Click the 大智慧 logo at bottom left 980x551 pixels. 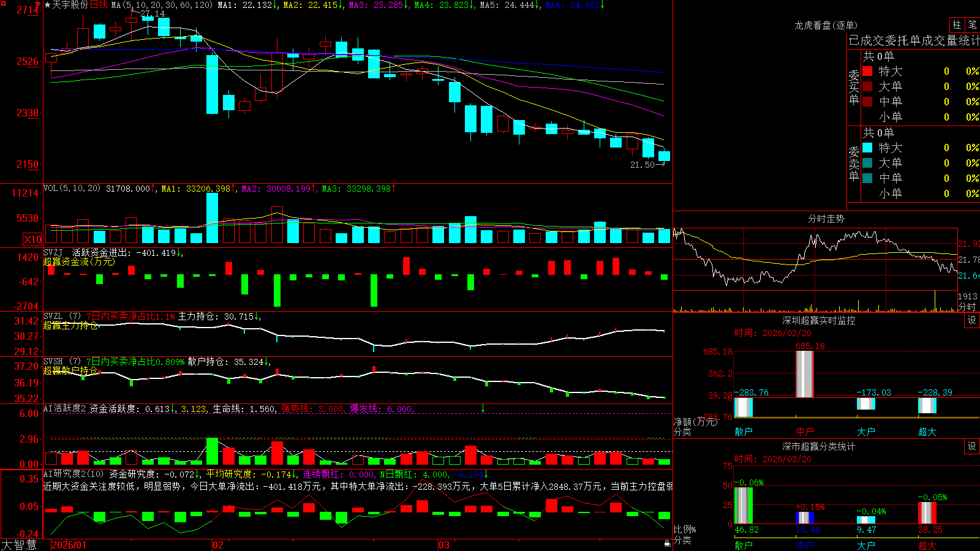[x=19, y=544]
